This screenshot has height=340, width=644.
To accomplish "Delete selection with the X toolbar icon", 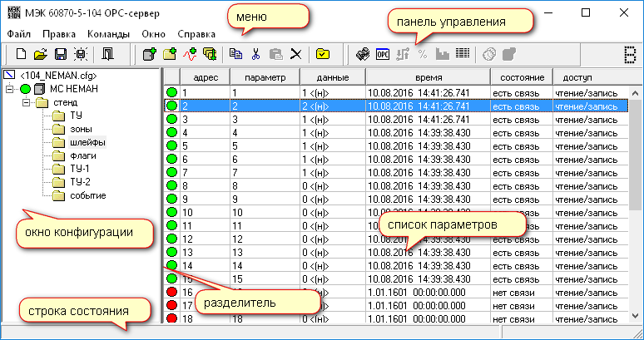I will click(296, 54).
